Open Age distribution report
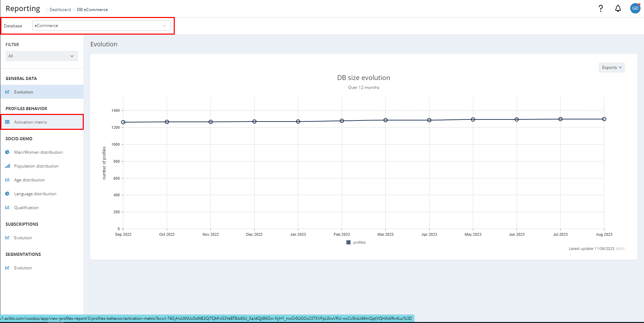 [42, 180]
